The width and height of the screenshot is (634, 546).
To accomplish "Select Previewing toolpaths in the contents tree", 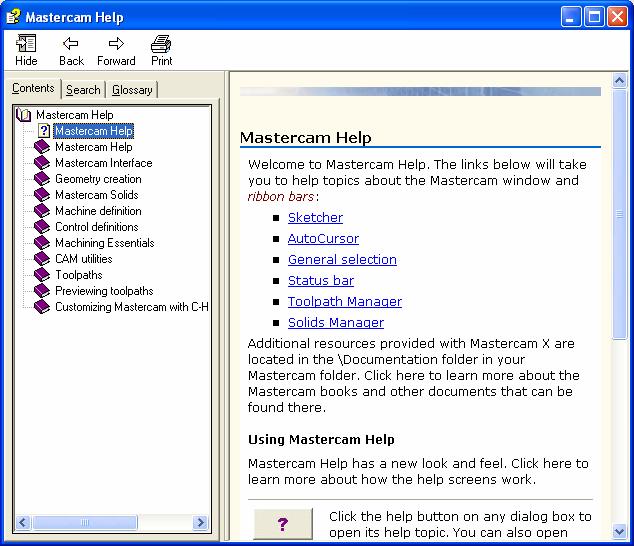I will (104, 291).
